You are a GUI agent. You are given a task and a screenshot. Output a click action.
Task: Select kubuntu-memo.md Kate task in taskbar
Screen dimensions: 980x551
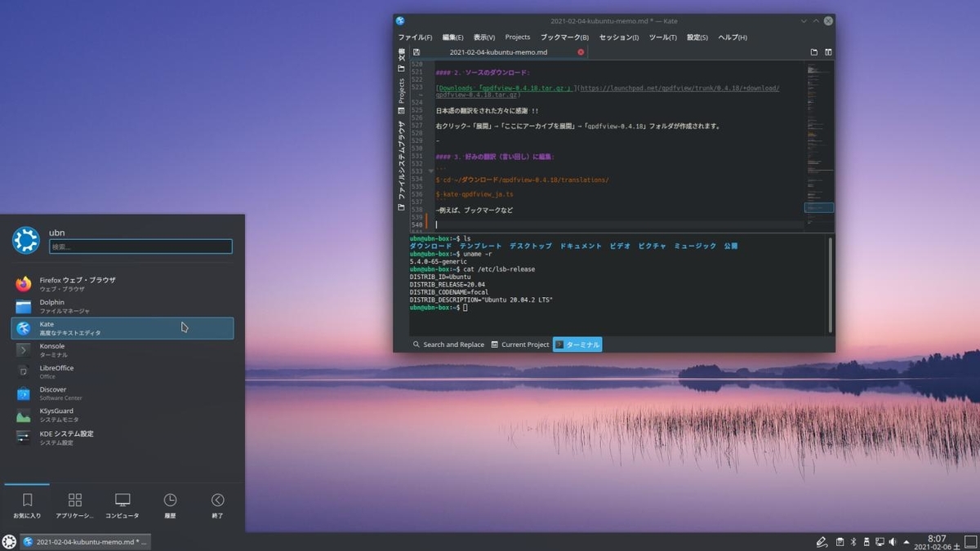coord(86,541)
